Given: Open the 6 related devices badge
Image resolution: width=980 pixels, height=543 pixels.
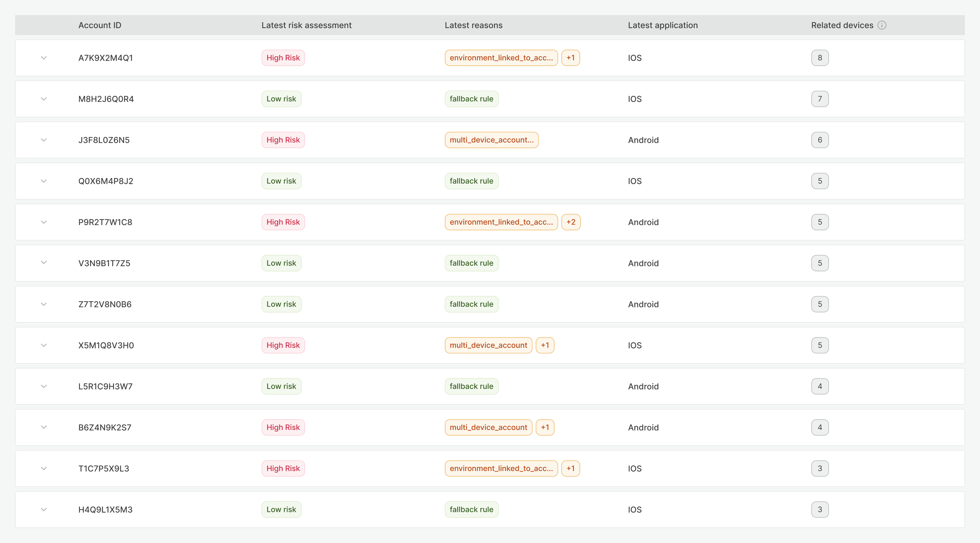Looking at the screenshot, I should tap(820, 140).
